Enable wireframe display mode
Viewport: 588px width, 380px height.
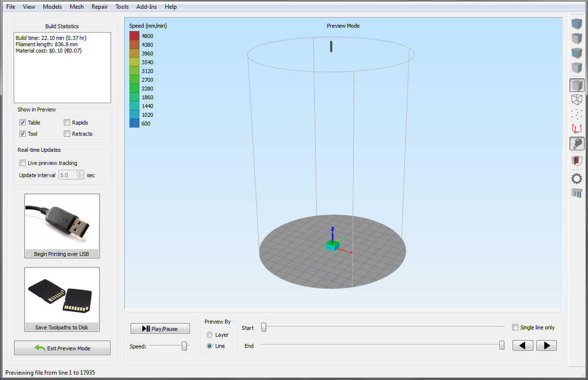[x=577, y=100]
